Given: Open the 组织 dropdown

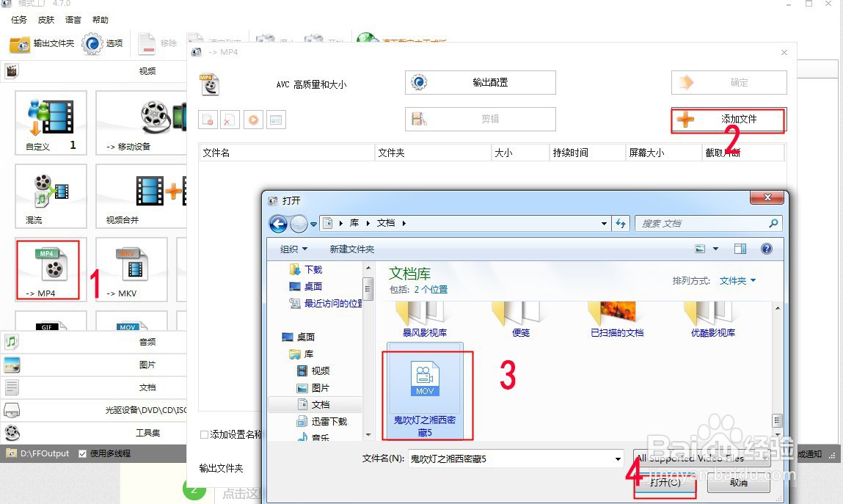Looking at the screenshot, I should coord(293,249).
